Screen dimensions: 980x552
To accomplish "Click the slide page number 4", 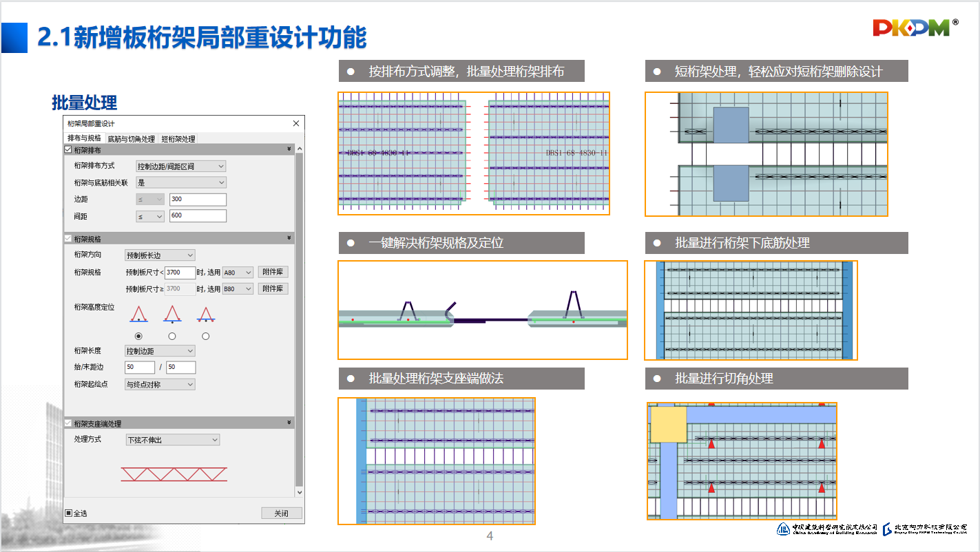I will coord(490,536).
